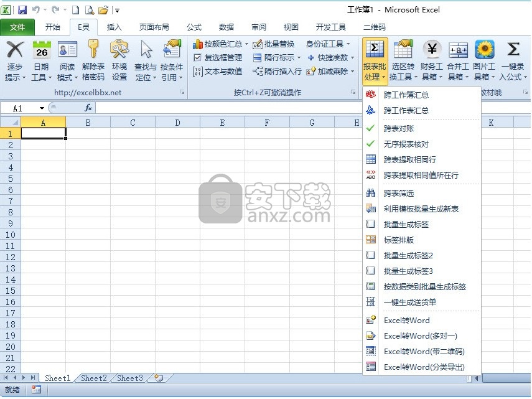
Task: Click the Print Preview icon in quick access toolbar
Action: pyautogui.click(x=89, y=10)
